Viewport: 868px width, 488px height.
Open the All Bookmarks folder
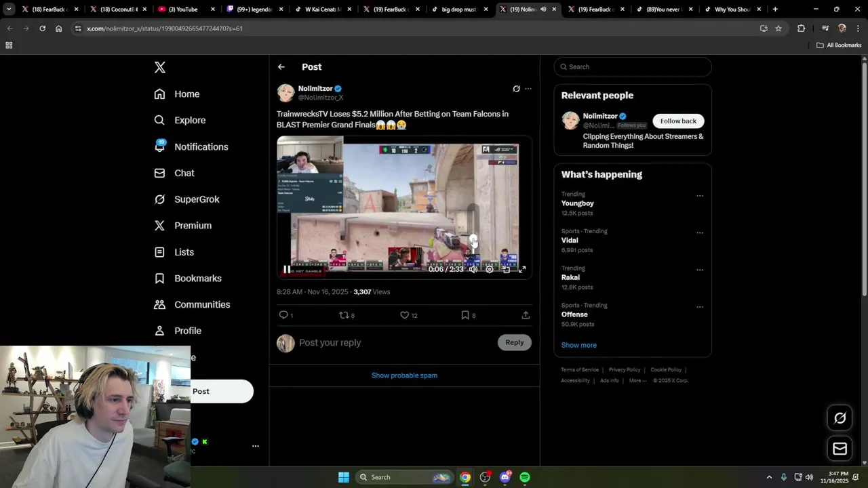tap(839, 45)
